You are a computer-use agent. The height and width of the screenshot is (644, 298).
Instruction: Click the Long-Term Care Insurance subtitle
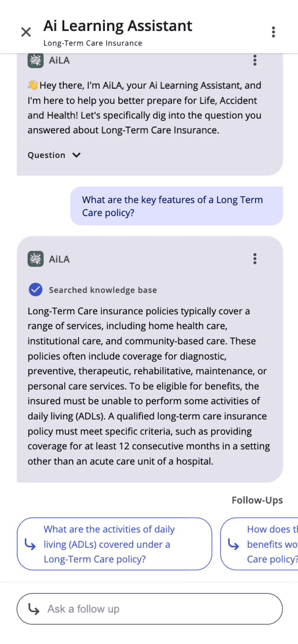click(x=93, y=43)
